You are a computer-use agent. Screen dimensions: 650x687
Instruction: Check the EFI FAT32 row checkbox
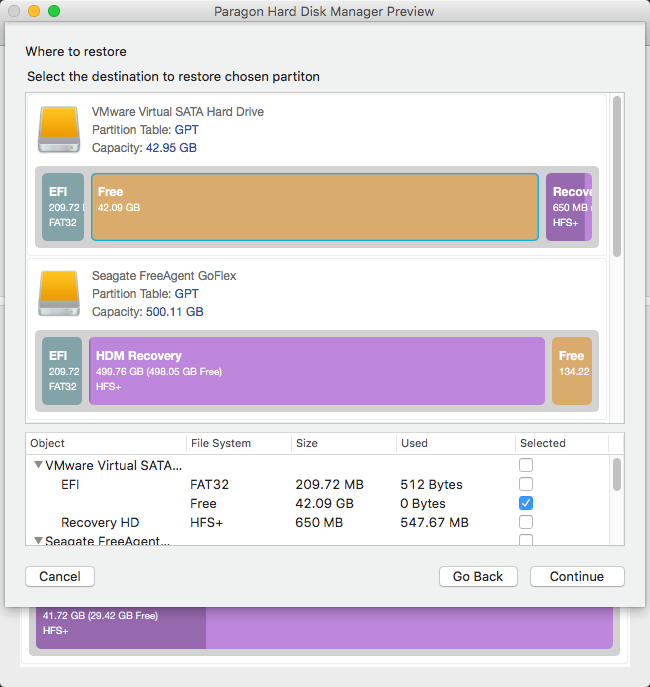tap(526, 484)
